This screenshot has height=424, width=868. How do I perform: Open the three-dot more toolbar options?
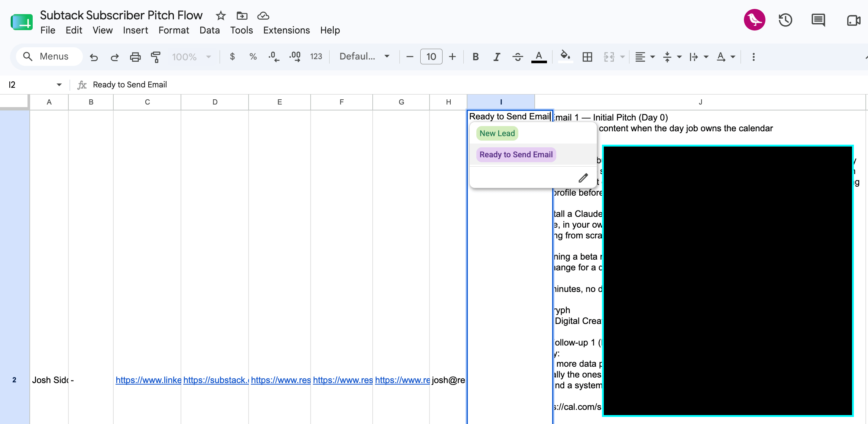754,57
